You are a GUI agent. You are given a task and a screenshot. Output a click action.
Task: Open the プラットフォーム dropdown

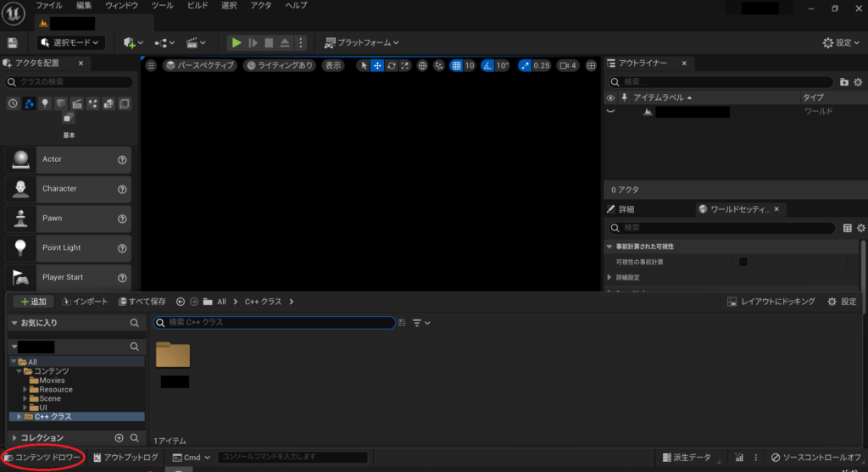[x=362, y=42]
